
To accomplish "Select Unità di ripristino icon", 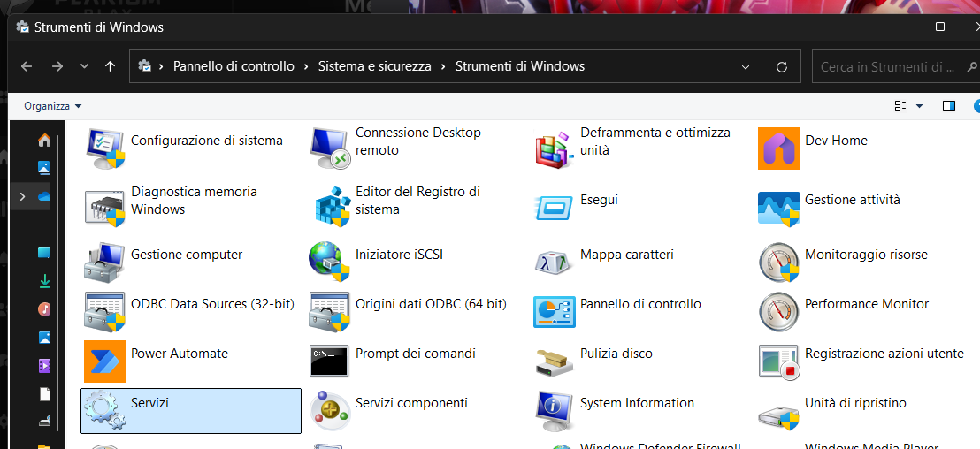I will [778, 416].
